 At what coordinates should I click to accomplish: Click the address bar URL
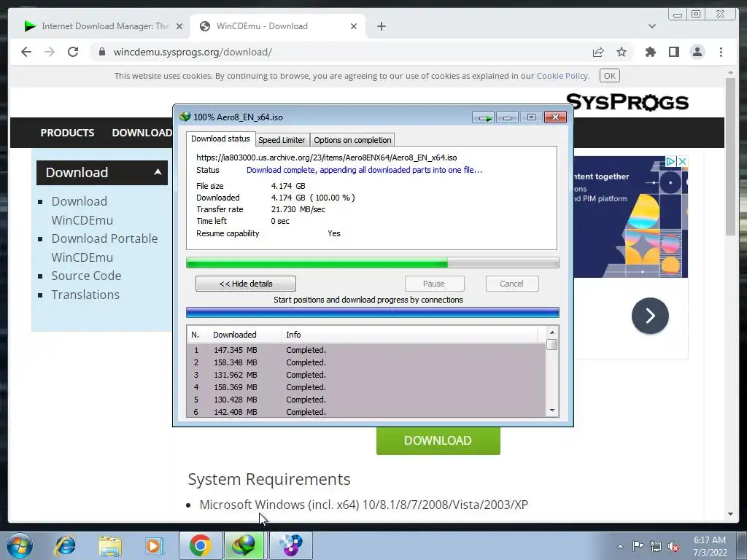(193, 52)
